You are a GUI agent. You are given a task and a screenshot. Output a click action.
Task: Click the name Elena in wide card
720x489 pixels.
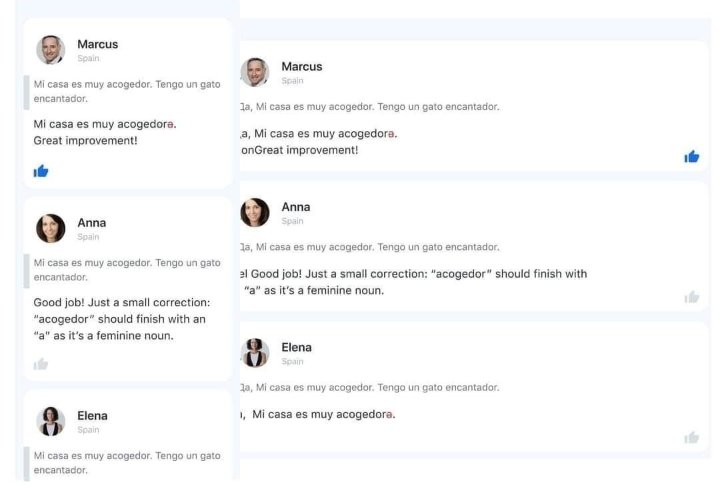coord(297,348)
